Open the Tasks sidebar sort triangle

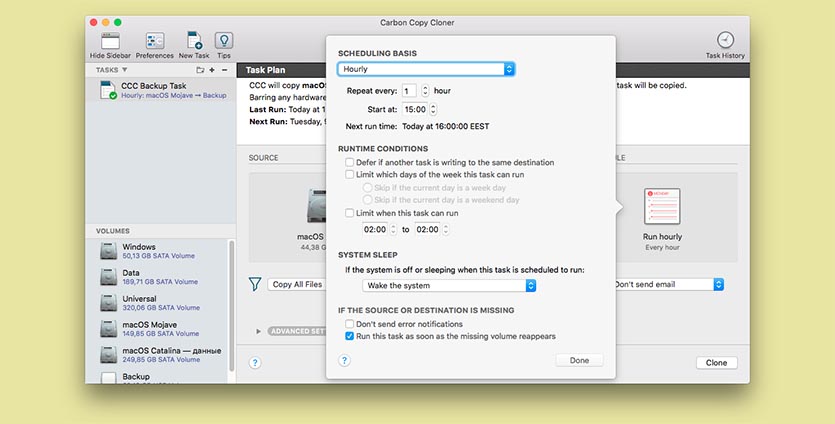125,70
